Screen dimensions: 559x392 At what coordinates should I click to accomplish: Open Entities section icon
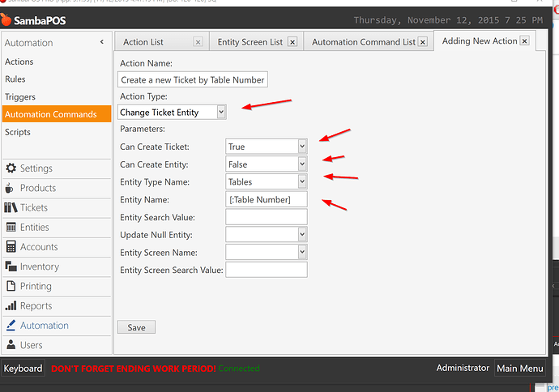click(x=11, y=228)
